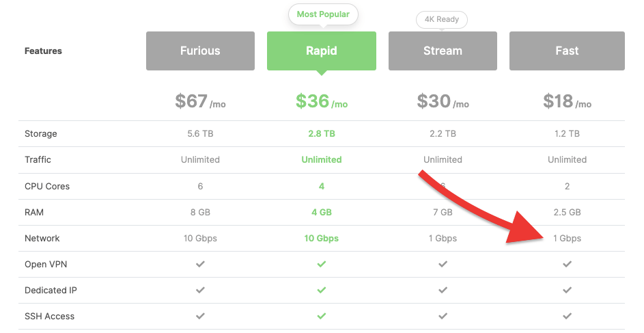644x333 pixels.
Task: Click the SSH Access checkmark for Fast
Action: 568,316
